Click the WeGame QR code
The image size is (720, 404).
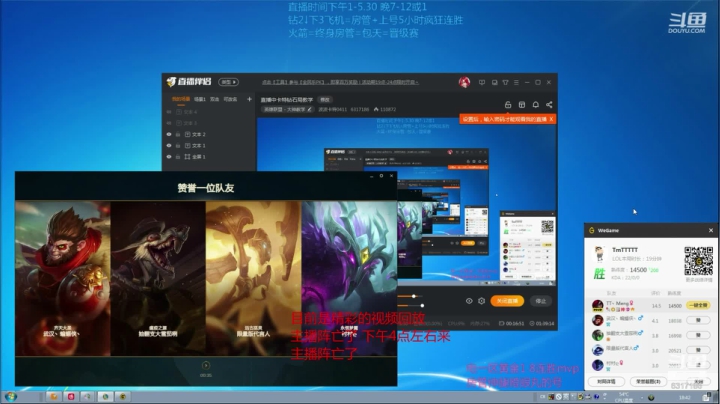click(698, 261)
